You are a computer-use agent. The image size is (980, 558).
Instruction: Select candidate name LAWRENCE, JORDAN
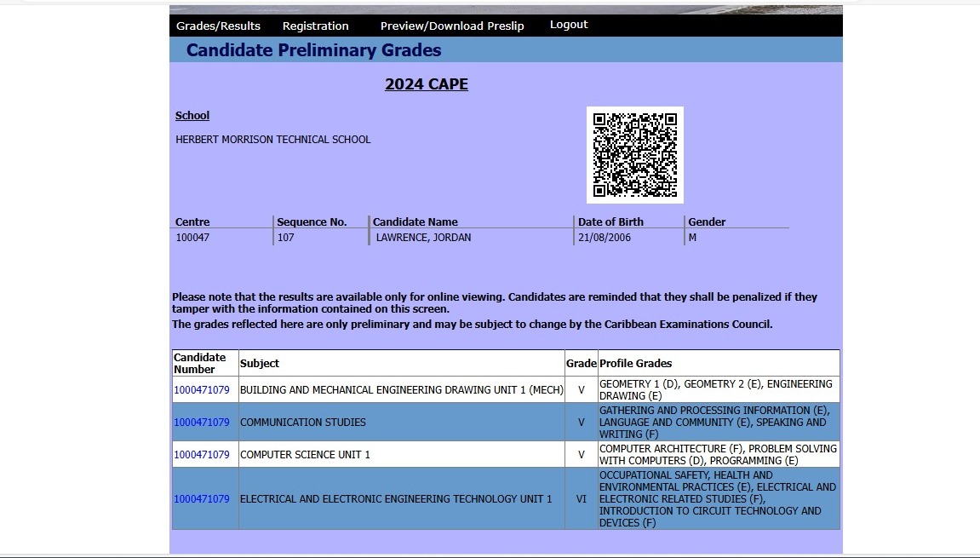click(424, 238)
